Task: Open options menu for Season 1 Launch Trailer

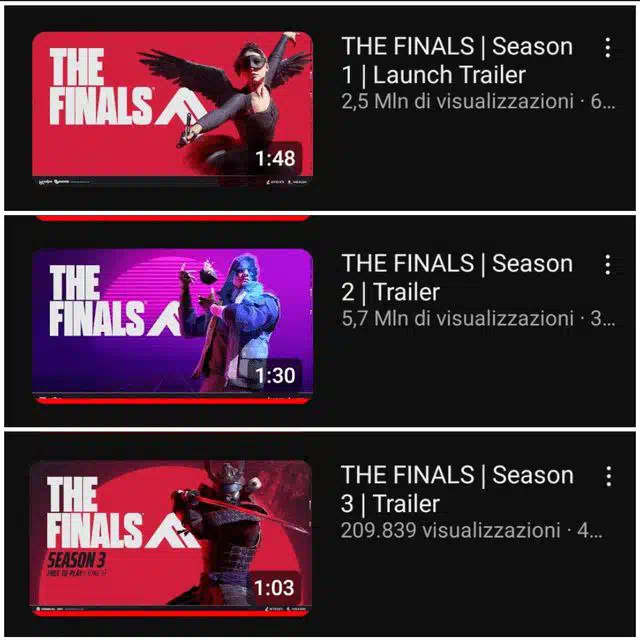Action: (608, 48)
